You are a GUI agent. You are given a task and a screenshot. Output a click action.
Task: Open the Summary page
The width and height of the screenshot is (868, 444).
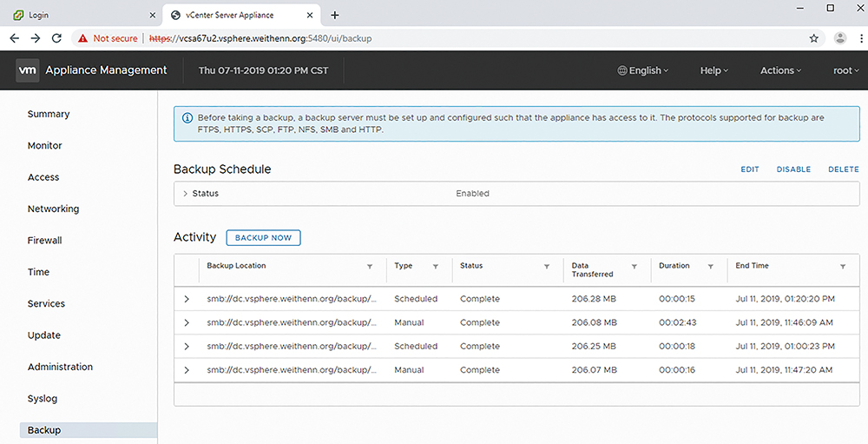[49, 114]
